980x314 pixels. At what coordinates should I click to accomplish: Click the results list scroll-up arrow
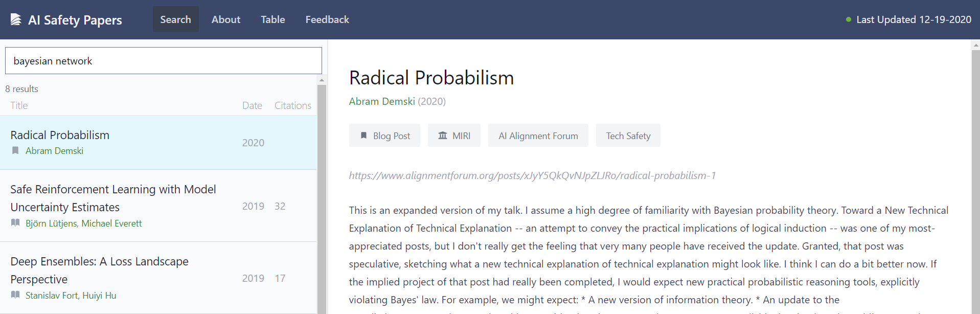[322, 80]
